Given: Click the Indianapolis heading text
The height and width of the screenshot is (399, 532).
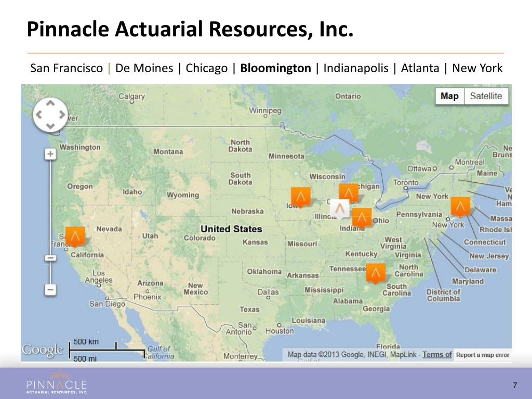Looking at the screenshot, I should 356,68.
